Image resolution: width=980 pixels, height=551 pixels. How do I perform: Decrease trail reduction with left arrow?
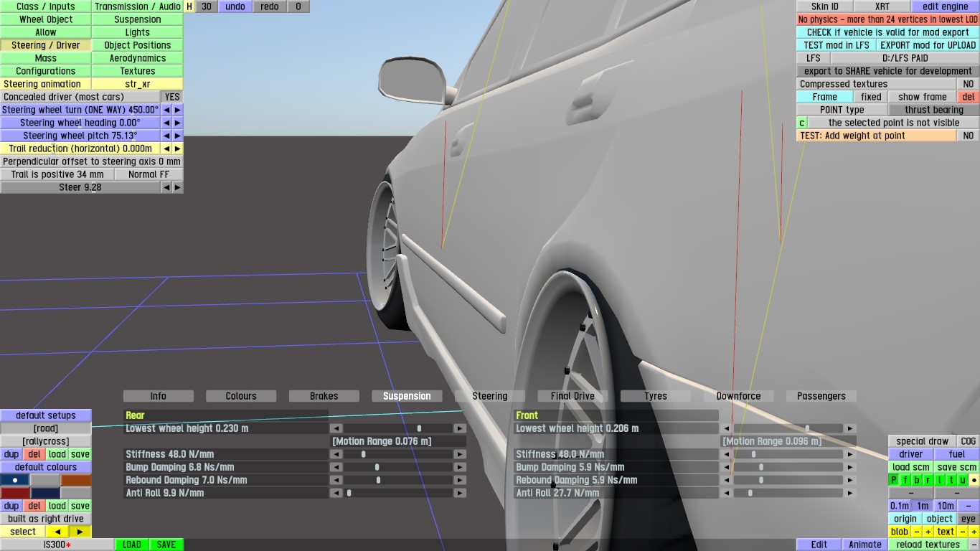click(166, 149)
